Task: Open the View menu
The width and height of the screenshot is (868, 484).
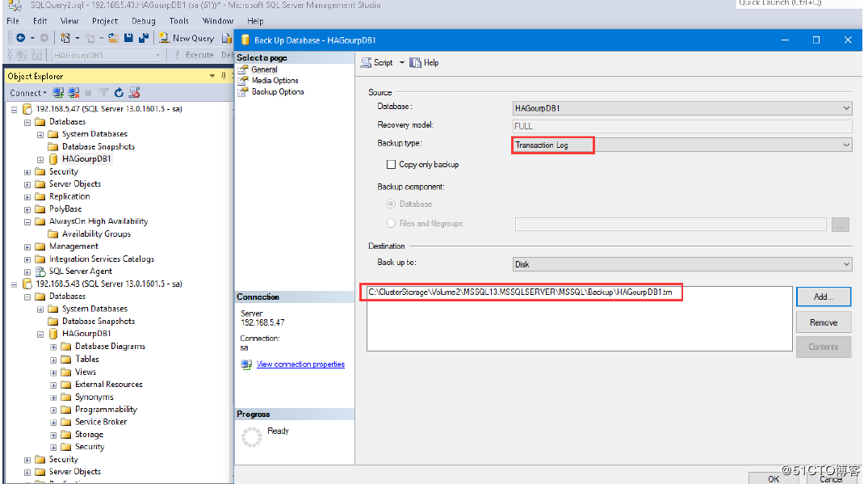Action: [69, 21]
